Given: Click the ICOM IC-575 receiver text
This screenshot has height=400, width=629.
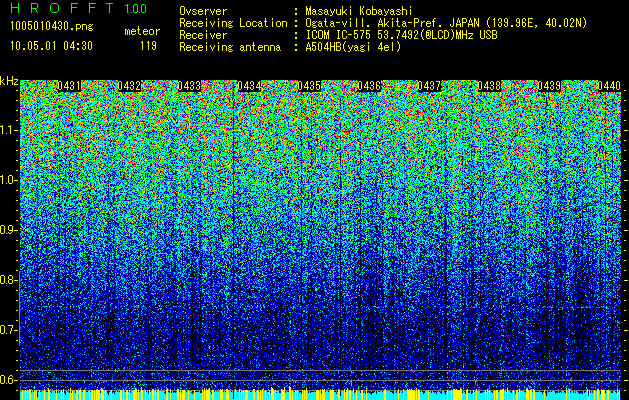Looking at the screenshot, I should (401, 35).
